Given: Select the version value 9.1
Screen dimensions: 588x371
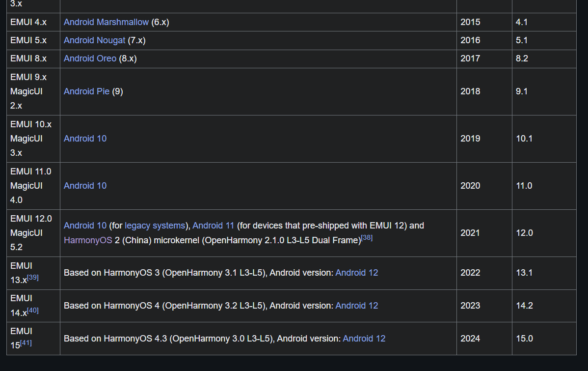Looking at the screenshot, I should point(522,91).
